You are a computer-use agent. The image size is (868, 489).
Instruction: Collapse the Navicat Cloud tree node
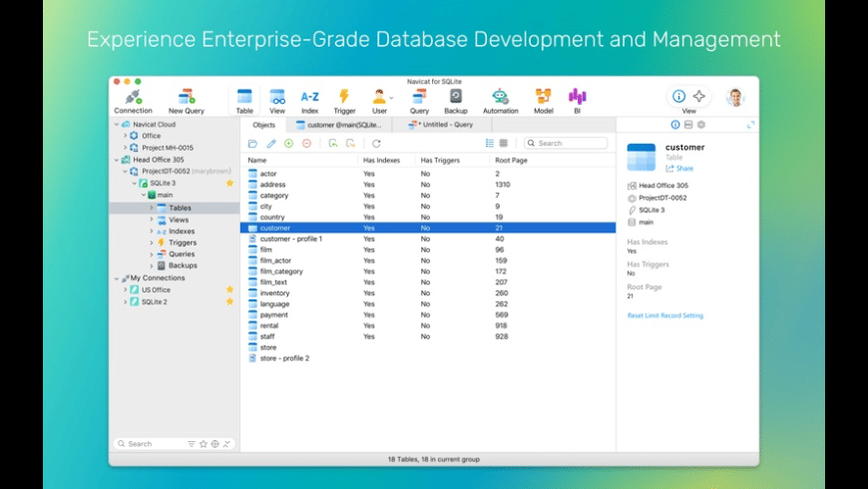coord(117,125)
